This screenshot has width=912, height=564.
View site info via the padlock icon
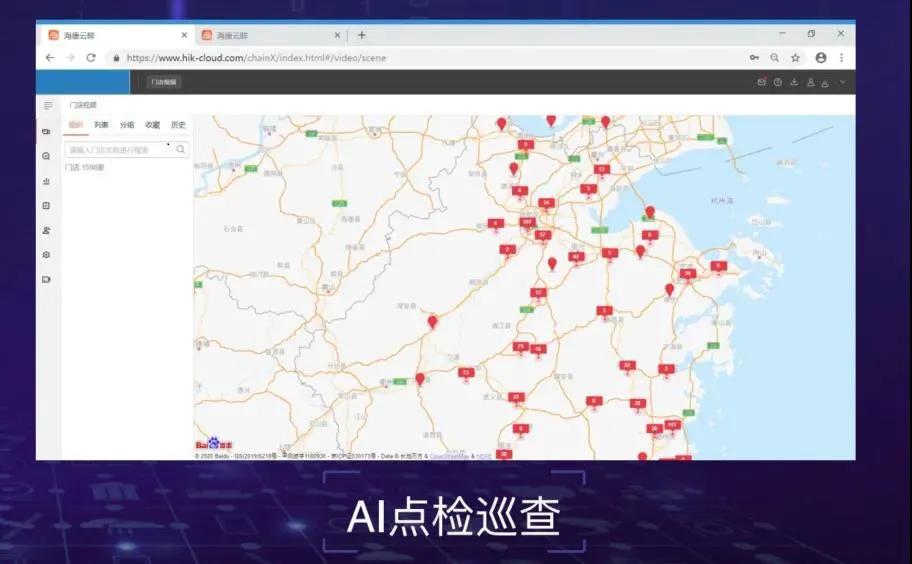tap(116, 58)
